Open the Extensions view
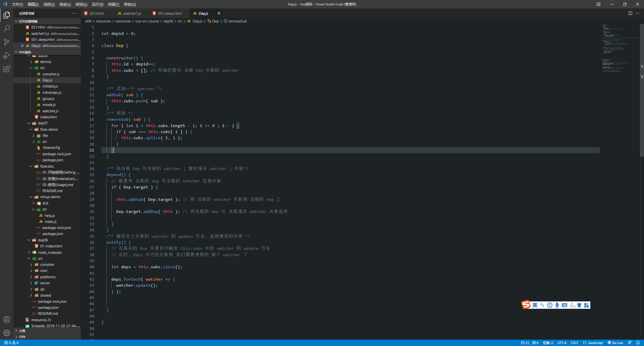Image resolution: width=644 pixels, height=346 pixels. 7,69
